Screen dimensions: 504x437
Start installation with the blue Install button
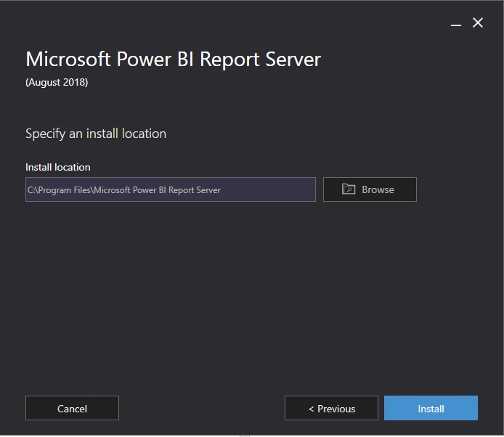coord(431,408)
